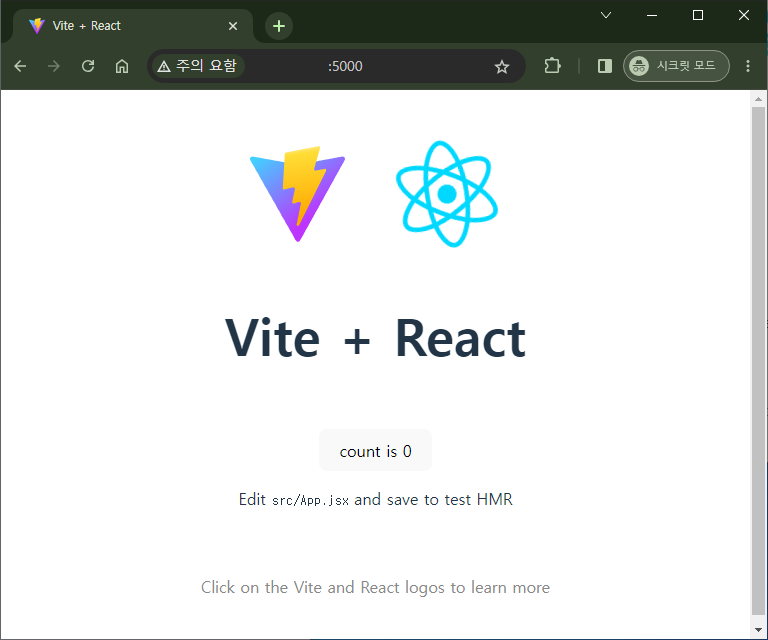
Task: Click the browser forward arrow
Action: [x=54, y=66]
